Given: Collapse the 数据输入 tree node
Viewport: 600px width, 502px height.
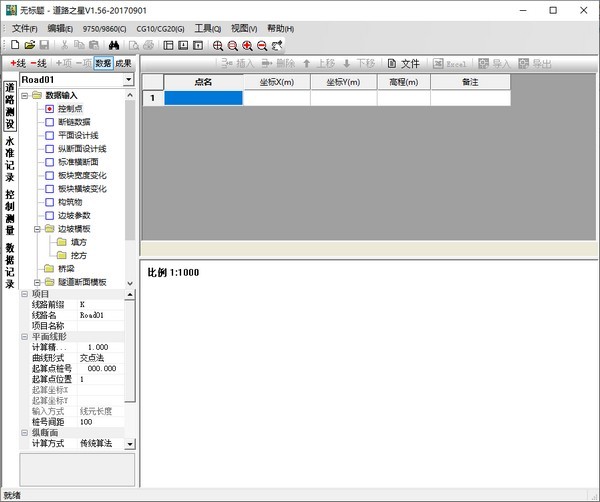Looking at the screenshot, I should point(25,95).
